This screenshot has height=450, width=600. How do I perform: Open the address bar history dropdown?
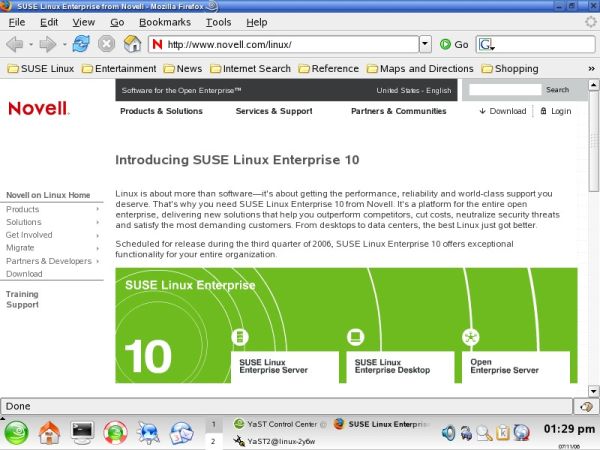pyautogui.click(x=425, y=44)
